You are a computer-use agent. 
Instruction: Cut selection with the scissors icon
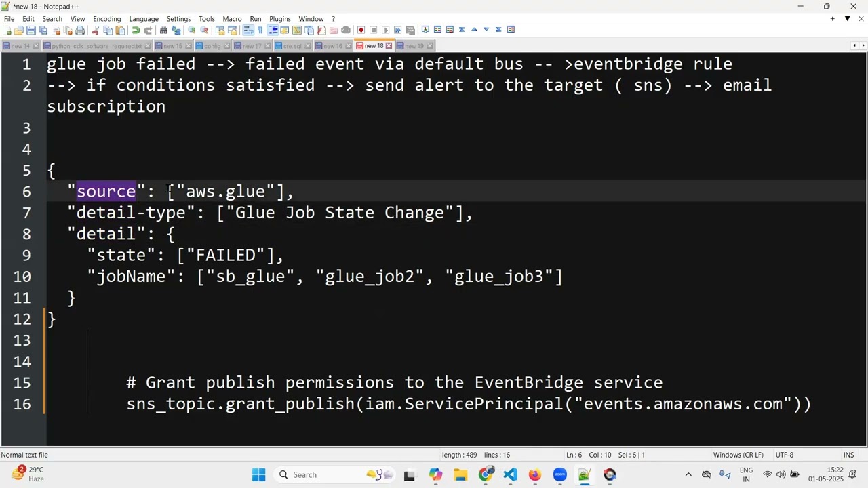pos(96,30)
